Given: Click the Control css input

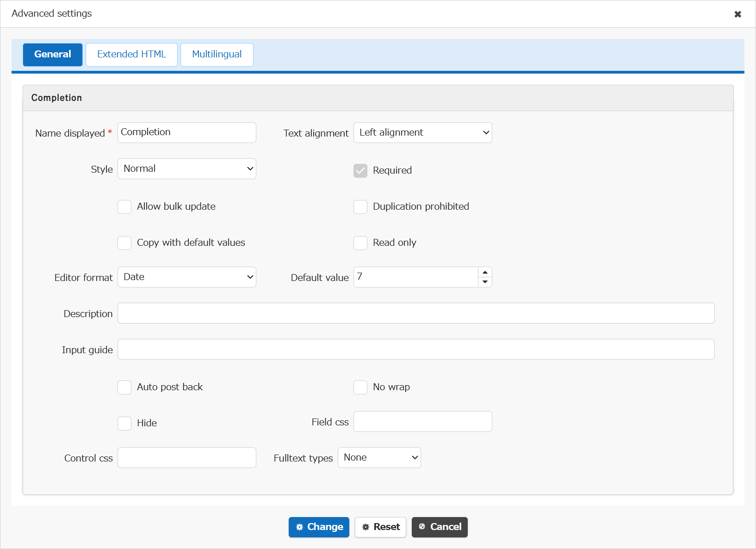Looking at the screenshot, I should click(187, 457).
